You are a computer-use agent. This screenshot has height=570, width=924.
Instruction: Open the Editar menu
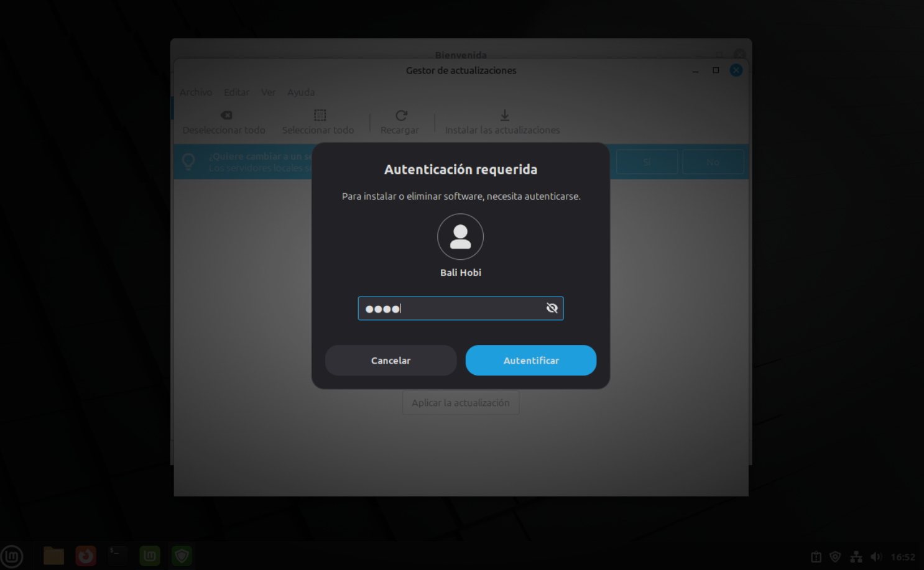coord(236,93)
